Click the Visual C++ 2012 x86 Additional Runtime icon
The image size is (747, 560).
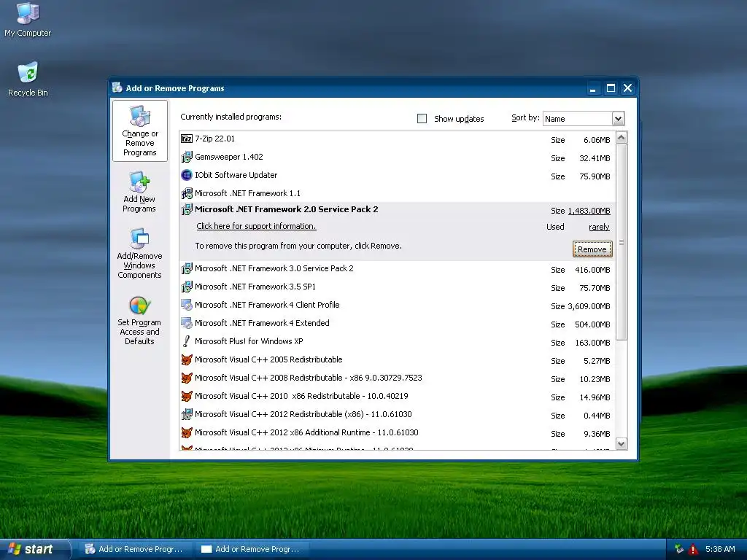(187, 432)
